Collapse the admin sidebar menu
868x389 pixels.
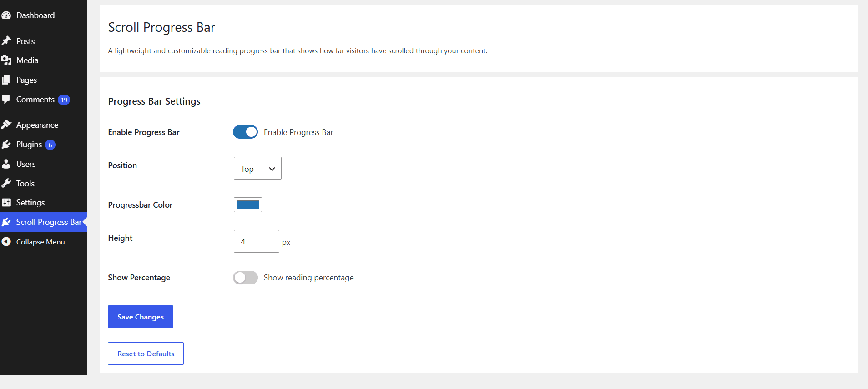43,242
